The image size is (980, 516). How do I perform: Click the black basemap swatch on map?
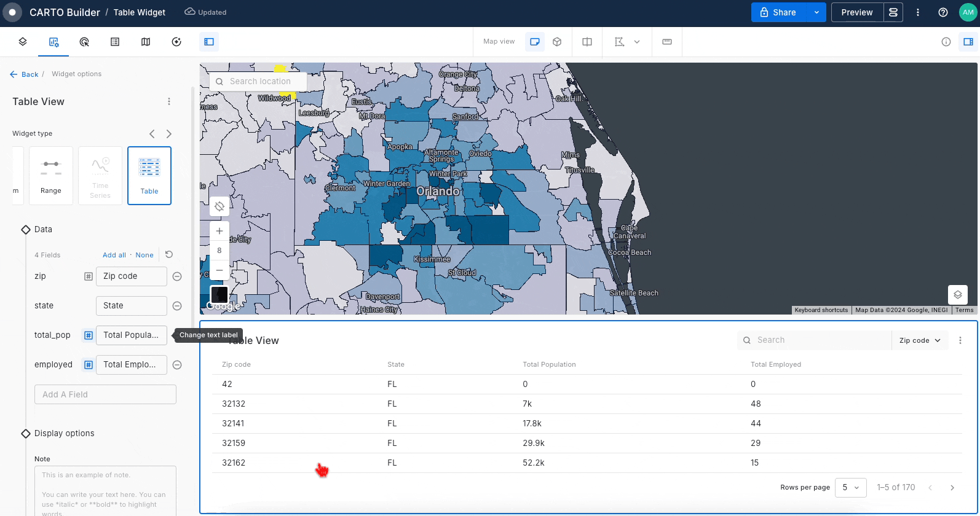[x=219, y=295]
